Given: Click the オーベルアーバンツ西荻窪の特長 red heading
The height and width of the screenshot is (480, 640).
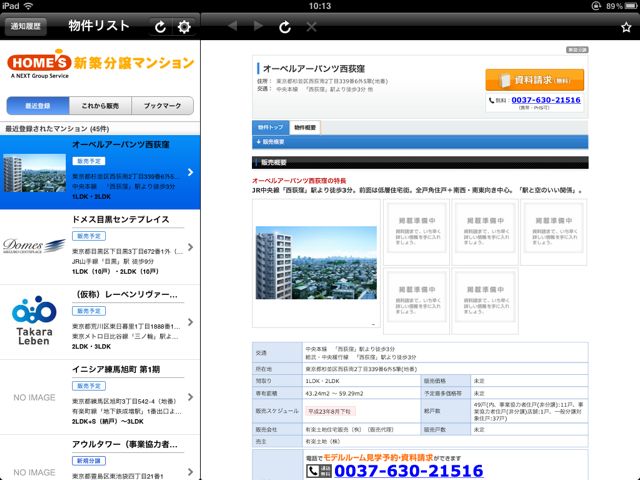Looking at the screenshot, I should (x=299, y=180).
